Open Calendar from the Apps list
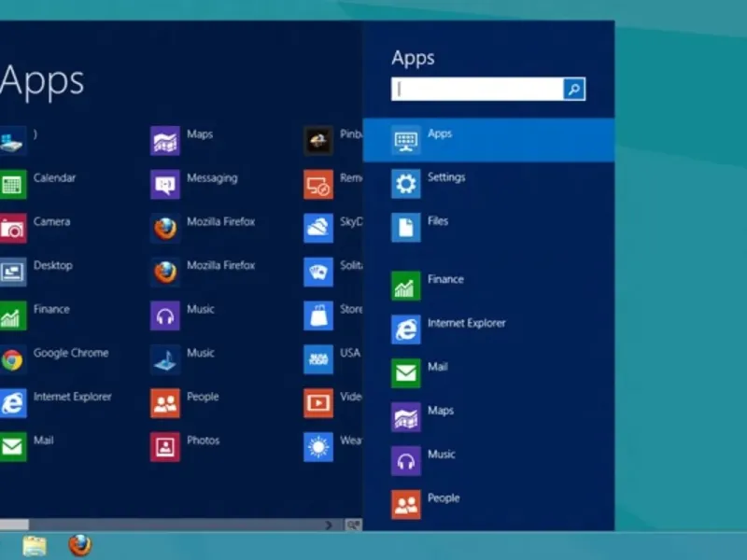The height and width of the screenshot is (560, 747). (x=38, y=184)
